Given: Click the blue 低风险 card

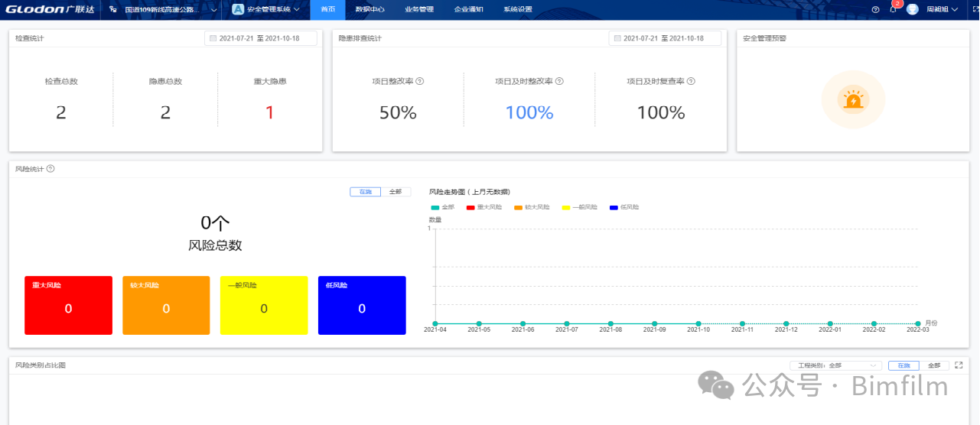Looking at the screenshot, I should click(x=362, y=306).
